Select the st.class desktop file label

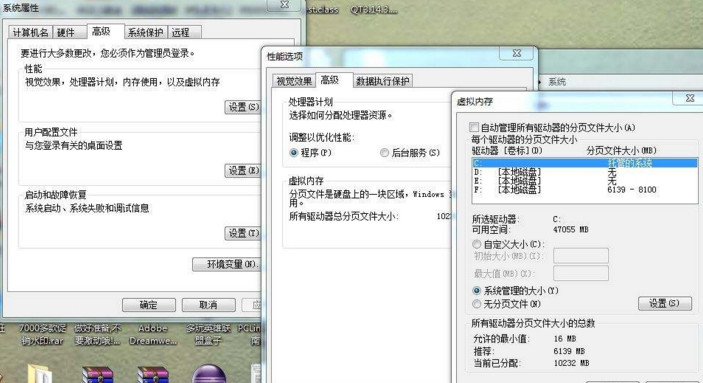323,9
